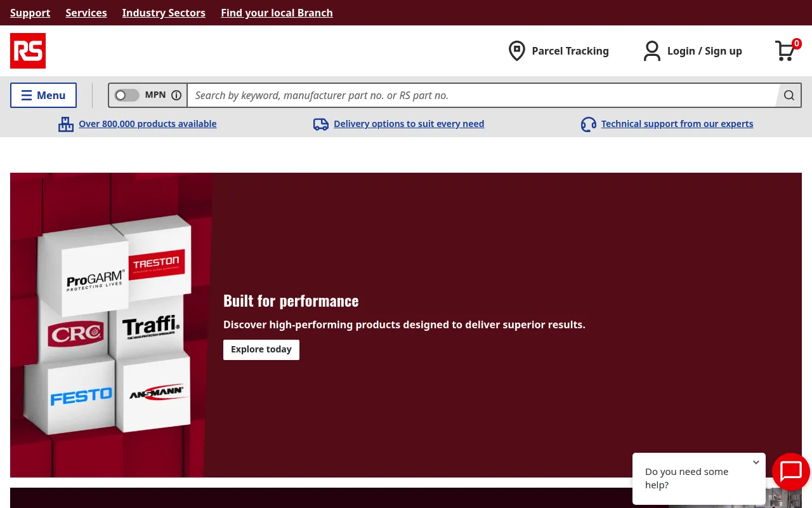
Task: Click the delivery truck icon
Action: click(x=321, y=124)
